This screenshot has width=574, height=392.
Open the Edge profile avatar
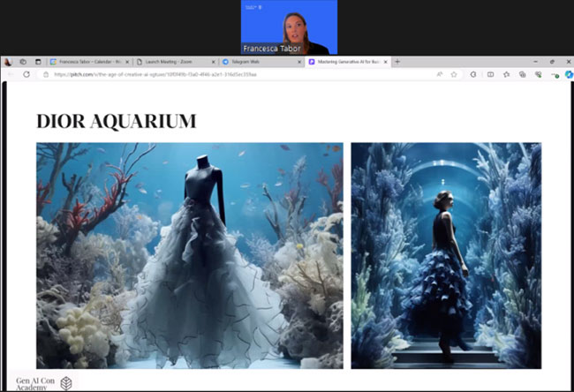8,62
